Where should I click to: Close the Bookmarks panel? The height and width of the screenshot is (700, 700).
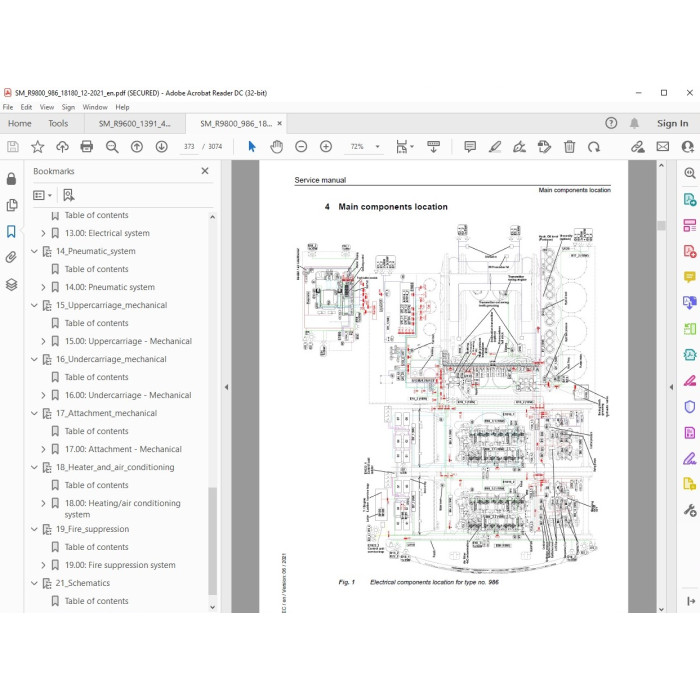[x=205, y=171]
